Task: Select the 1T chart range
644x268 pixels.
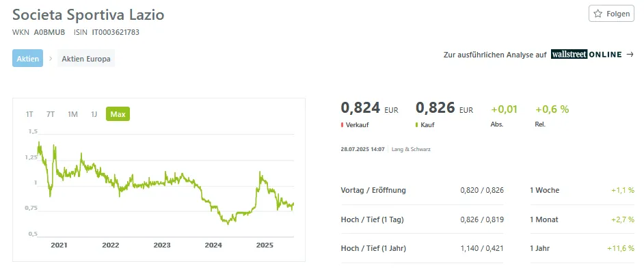Action: click(29, 114)
